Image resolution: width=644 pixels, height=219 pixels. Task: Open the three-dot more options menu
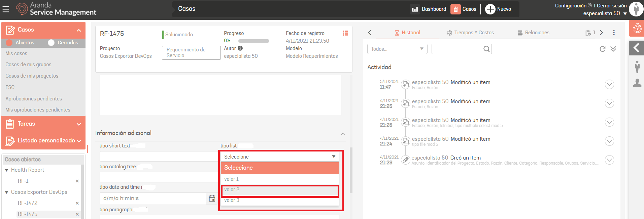[x=614, y=33]
